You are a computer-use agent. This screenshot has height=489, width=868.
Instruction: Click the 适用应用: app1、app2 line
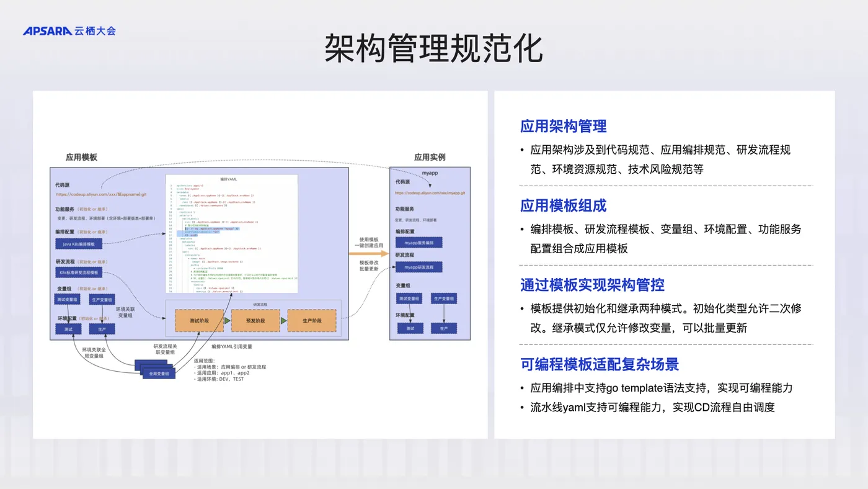[221, 373]
